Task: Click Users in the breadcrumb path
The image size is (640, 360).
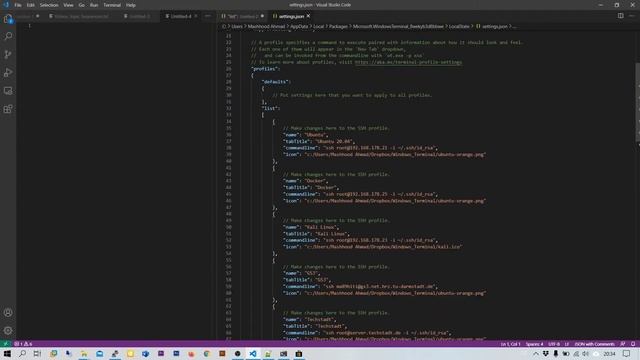Action: click(237, 27)
